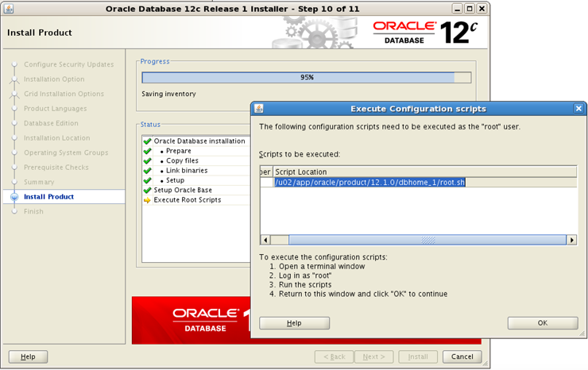Click OK in Execute Configuration scripts dialog
The image size is (588, 370).
pos(543,323)
